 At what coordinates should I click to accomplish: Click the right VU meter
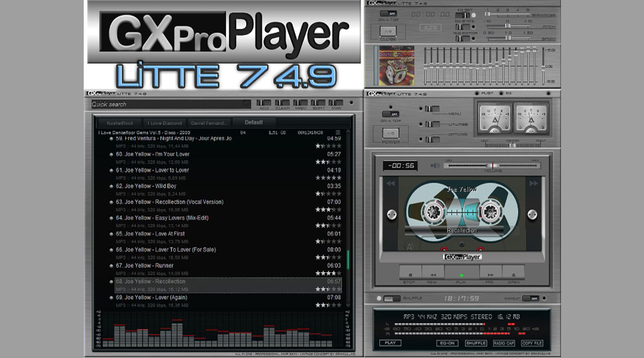pos(531,118)
